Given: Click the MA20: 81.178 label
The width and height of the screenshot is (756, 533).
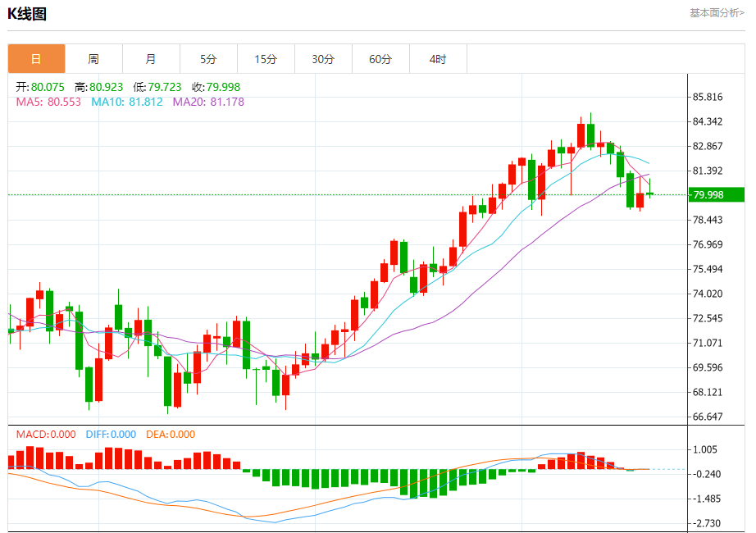Looking at the screenshot, I should [208, 102].
